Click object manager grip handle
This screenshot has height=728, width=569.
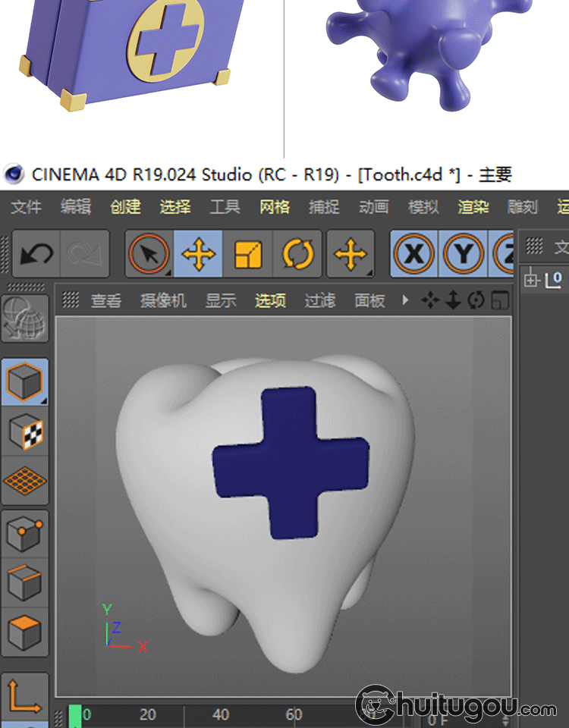click(534, 245)
